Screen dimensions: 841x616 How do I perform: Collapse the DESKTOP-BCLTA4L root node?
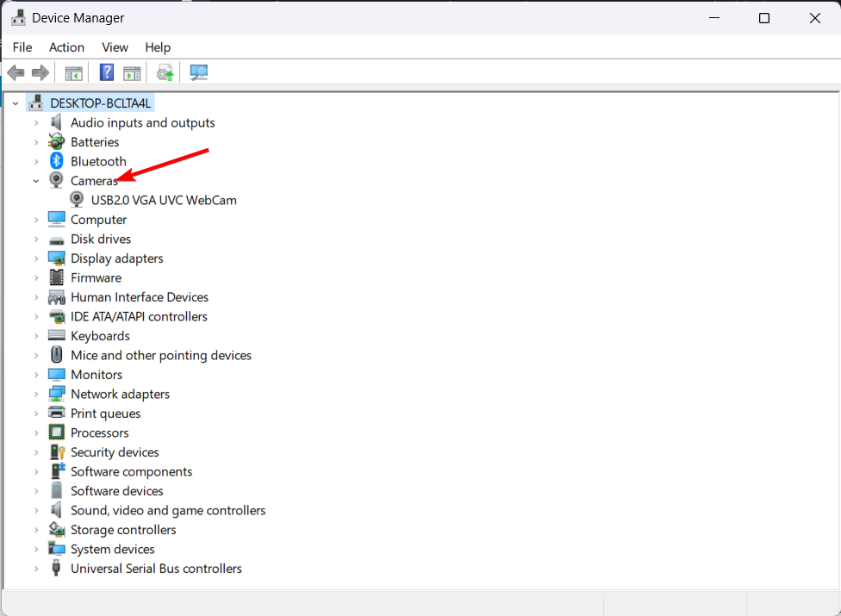click(16, 103)
